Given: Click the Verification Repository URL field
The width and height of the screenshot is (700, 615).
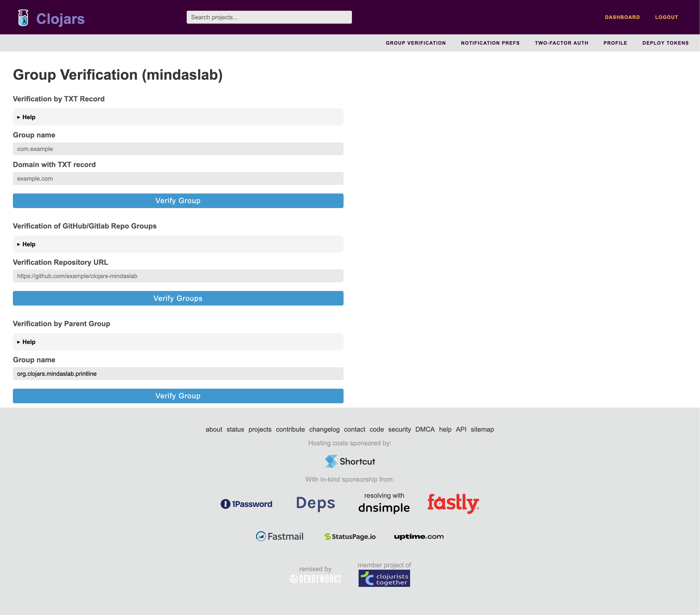Looking at the screenshot, I should (x=178, y=276).
